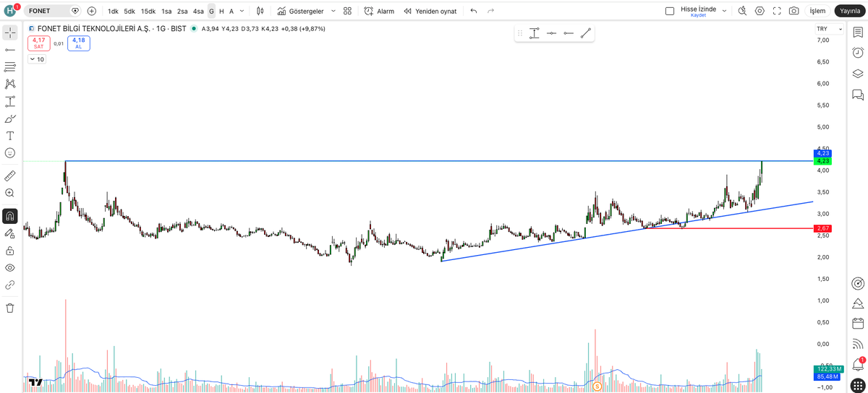The width and height of the screenshot is (868, 393).
Task: Select the 4sa timeframe
Action: 198,11
